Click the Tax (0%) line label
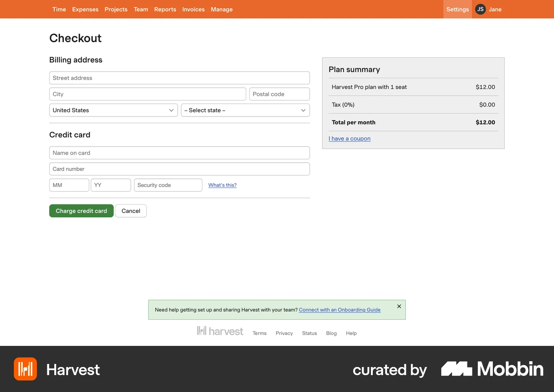 (343, 105)
